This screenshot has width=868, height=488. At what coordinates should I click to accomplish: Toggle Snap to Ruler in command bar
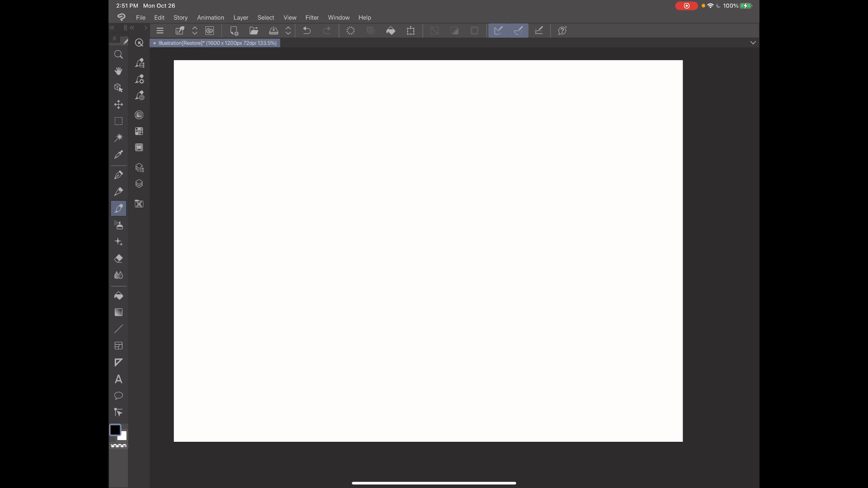498,31
